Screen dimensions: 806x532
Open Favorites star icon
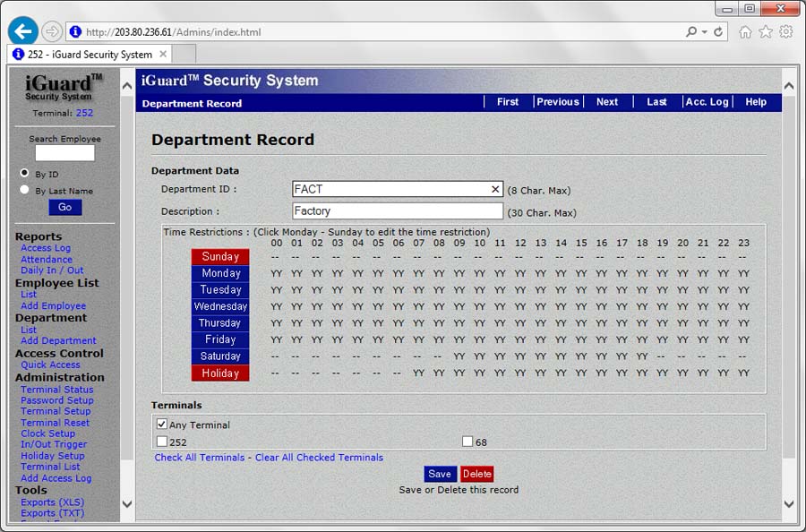coord(766,32)
